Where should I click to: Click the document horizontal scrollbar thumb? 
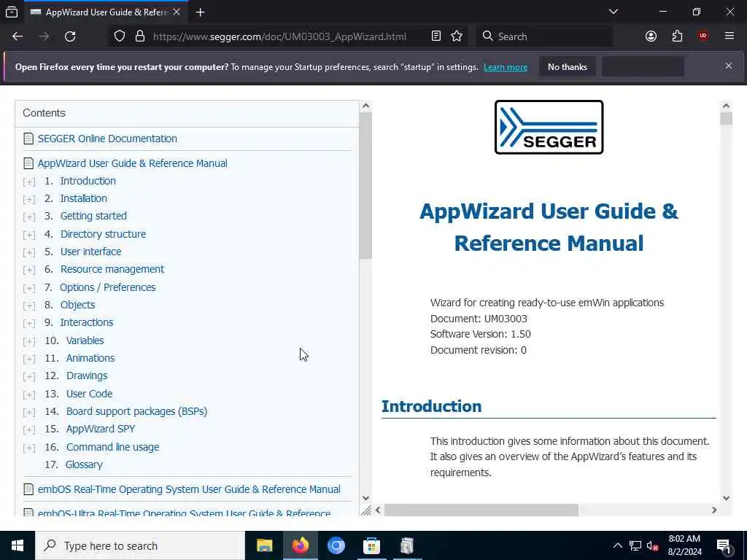pyautogui.click(x=481, y=510)
